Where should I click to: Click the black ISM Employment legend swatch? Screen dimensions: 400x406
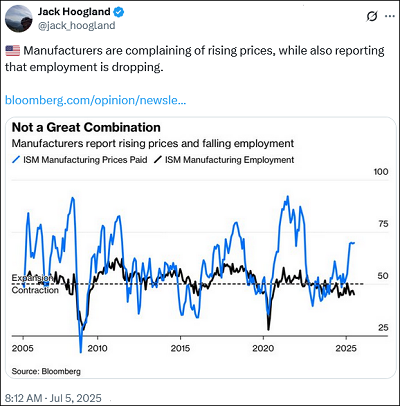point(158,160)
